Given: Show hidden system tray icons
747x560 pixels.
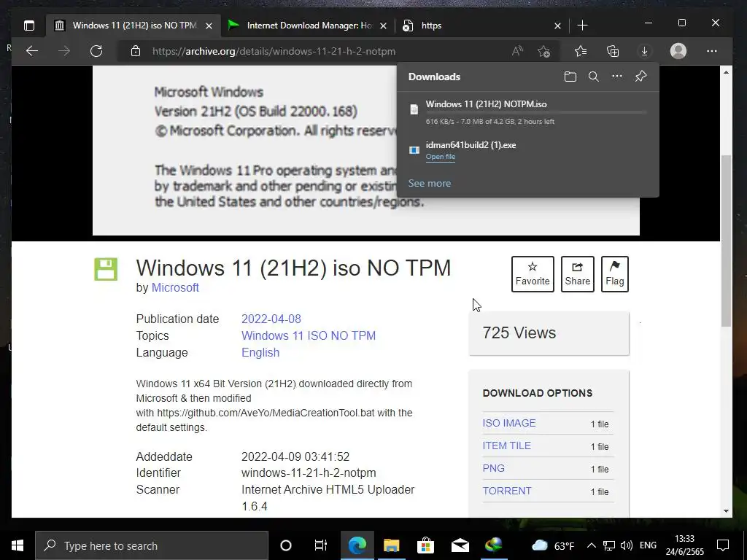Looking at the screenshot, I should 591,545.
